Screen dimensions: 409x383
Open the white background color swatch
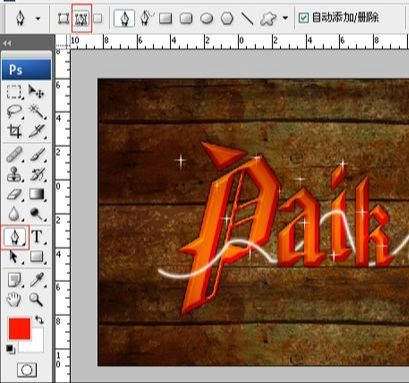pyautogui.click(x=34, y=343)
